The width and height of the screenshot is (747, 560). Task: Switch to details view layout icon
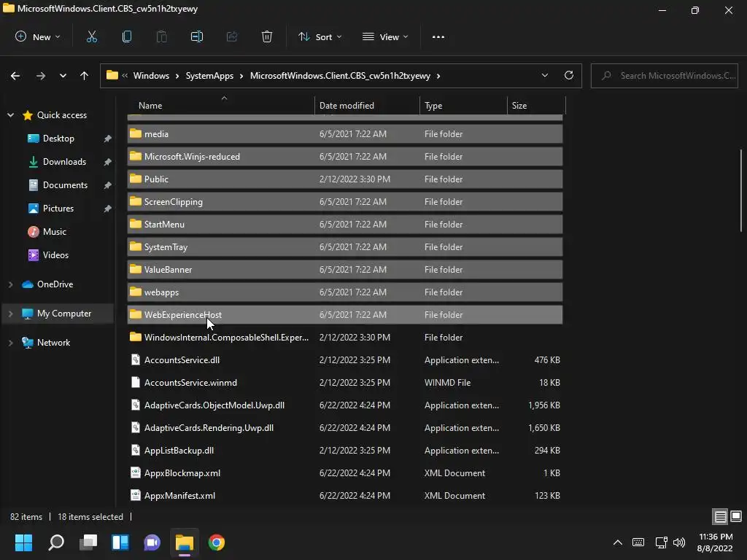click(x=720, y=516)
